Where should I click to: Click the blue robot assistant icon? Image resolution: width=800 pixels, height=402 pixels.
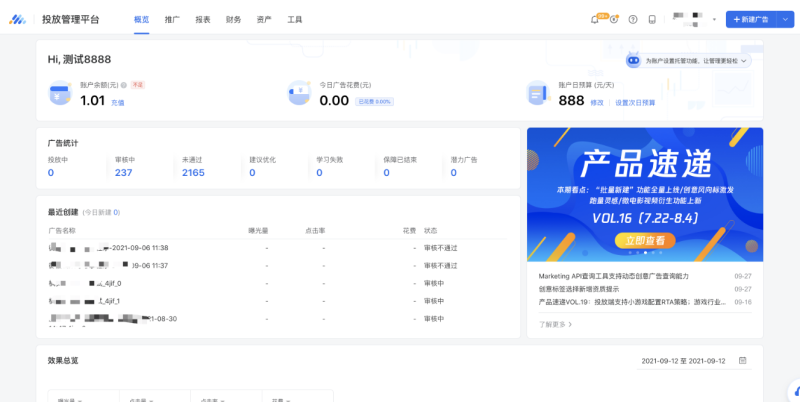[634, 60]
